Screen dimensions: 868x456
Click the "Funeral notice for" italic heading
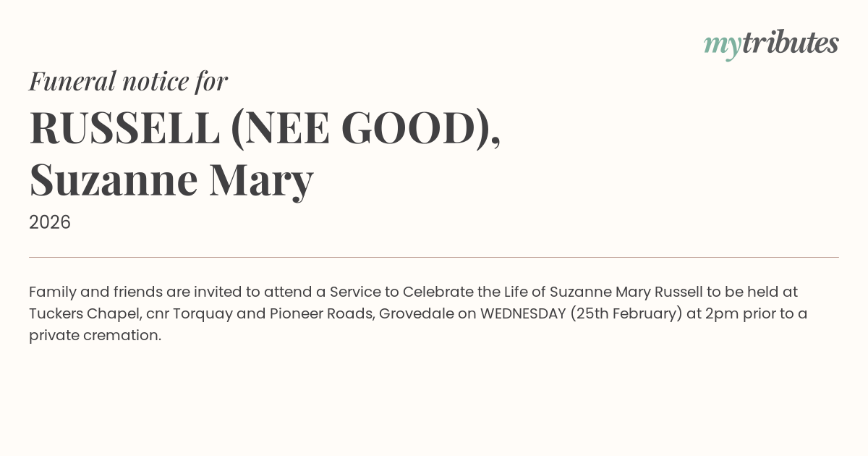pyautogui.click(x=128, y=81)
